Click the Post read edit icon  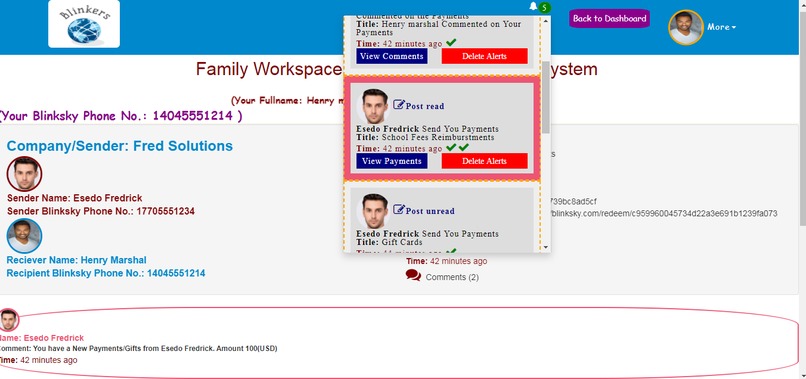click(x=399, y=105)
